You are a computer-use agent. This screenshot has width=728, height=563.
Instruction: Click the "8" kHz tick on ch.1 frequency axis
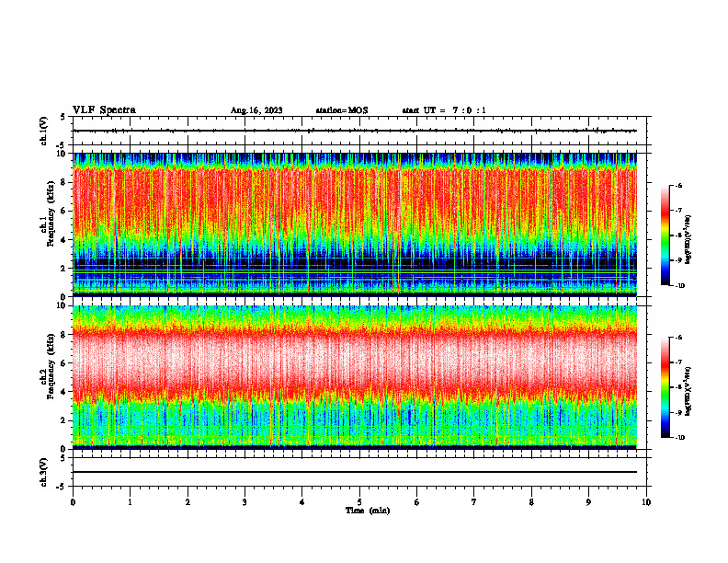pos(64,182)
